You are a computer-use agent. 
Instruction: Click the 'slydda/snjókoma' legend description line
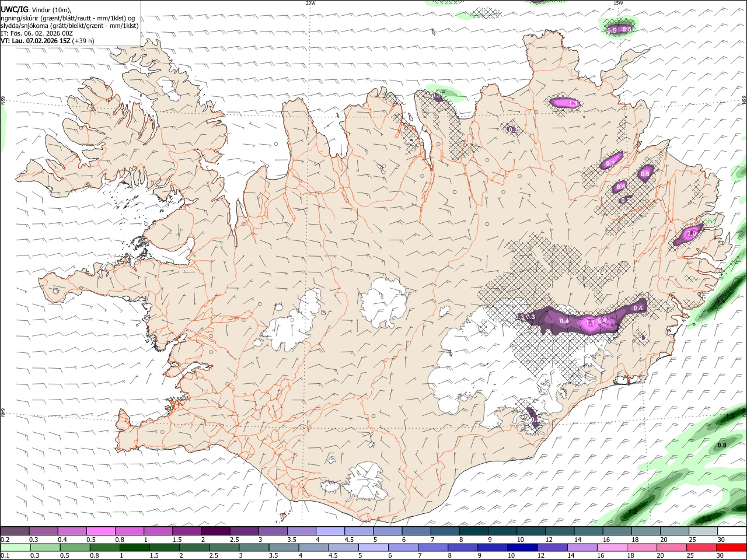coord(69,26)
